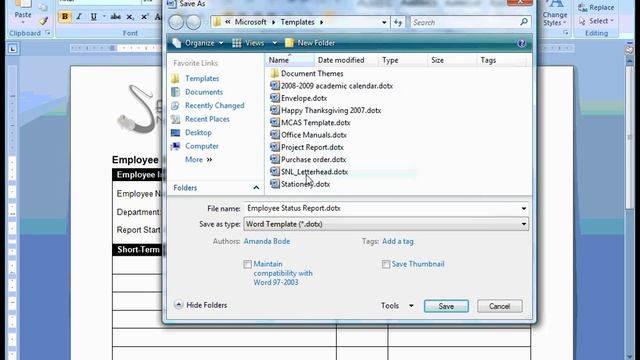Viewport: 640px width, 360px height.
Task: Open Documents favorite link
Action: [204, 92]
